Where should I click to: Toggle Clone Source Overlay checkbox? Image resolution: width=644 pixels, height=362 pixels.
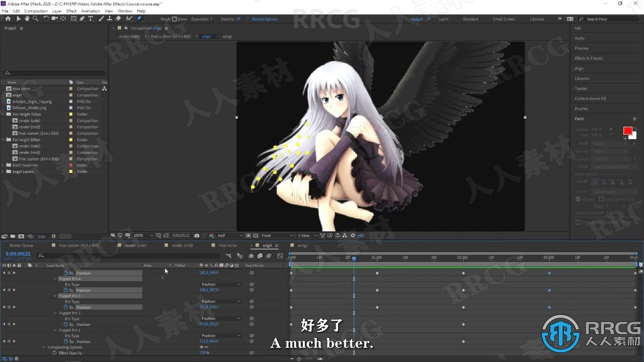pos(578,222)
